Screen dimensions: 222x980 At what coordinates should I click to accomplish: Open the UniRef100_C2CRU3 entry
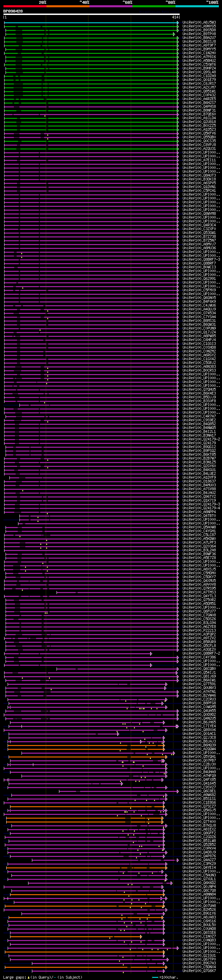(x=199, y=699)
